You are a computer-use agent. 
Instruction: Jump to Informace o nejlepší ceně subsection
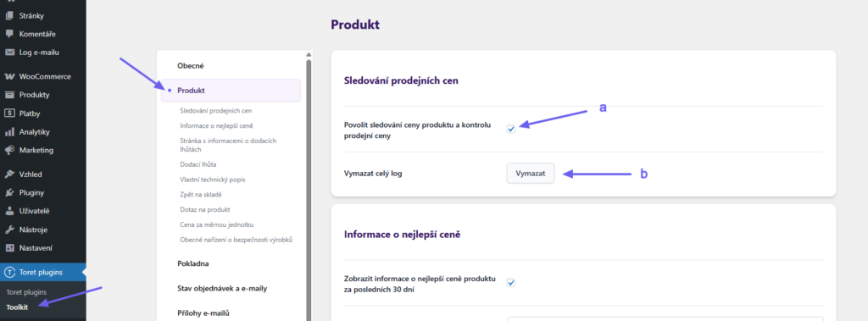click(216, 125)
